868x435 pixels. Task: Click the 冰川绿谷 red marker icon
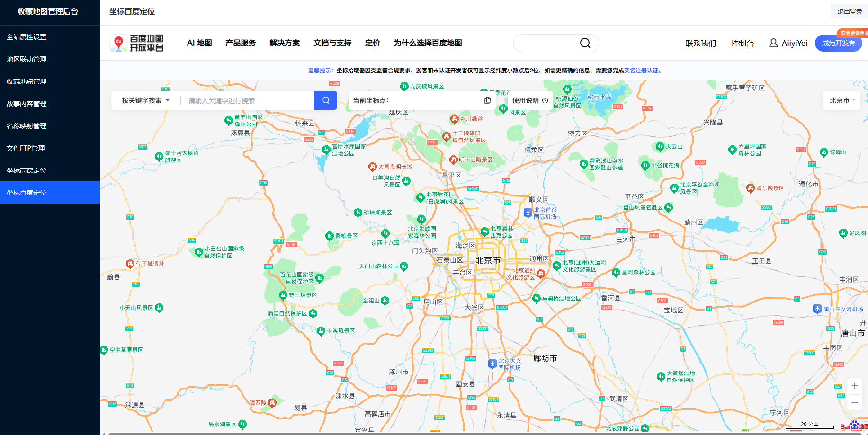(x=455, y=119)
